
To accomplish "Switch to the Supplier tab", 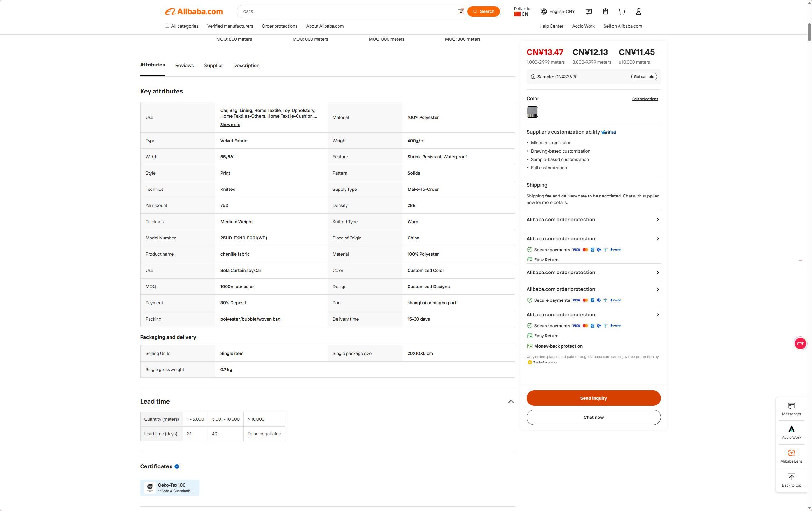I will pos(213,66).
